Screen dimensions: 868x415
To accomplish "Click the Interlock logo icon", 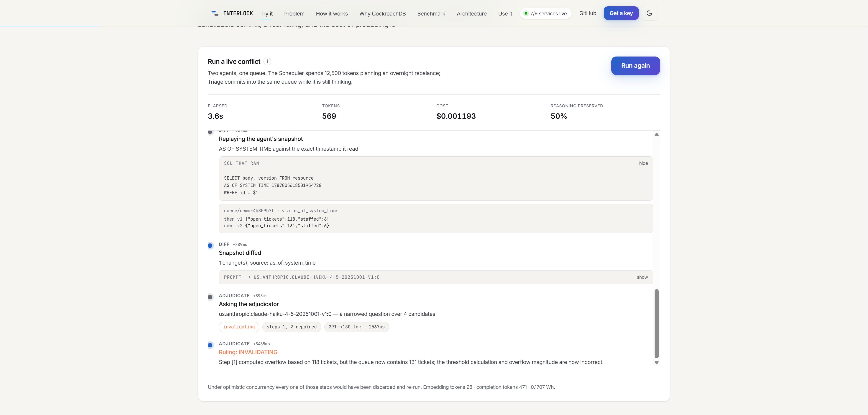I will click(215, 13).
